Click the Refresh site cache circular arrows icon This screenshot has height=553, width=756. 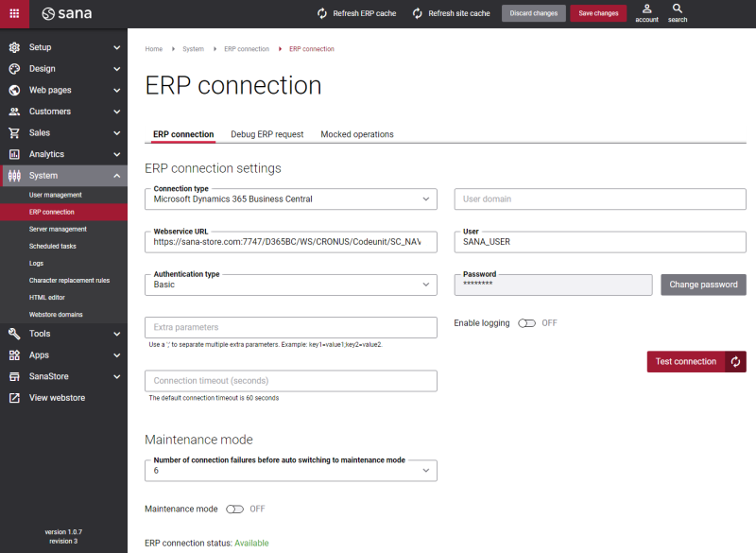[x=418, y=13]
